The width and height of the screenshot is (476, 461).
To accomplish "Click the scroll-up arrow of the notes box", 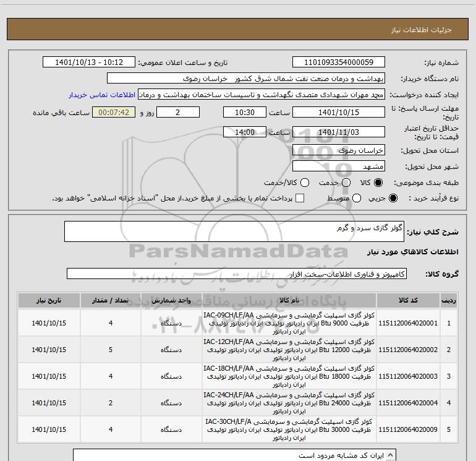I will [391, 455].
